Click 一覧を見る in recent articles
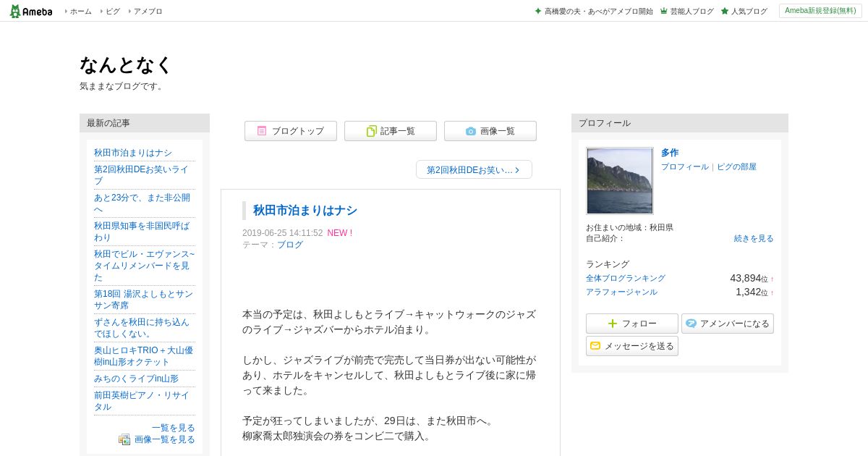This screenshot has height=456, width=868. coord(174,428)
